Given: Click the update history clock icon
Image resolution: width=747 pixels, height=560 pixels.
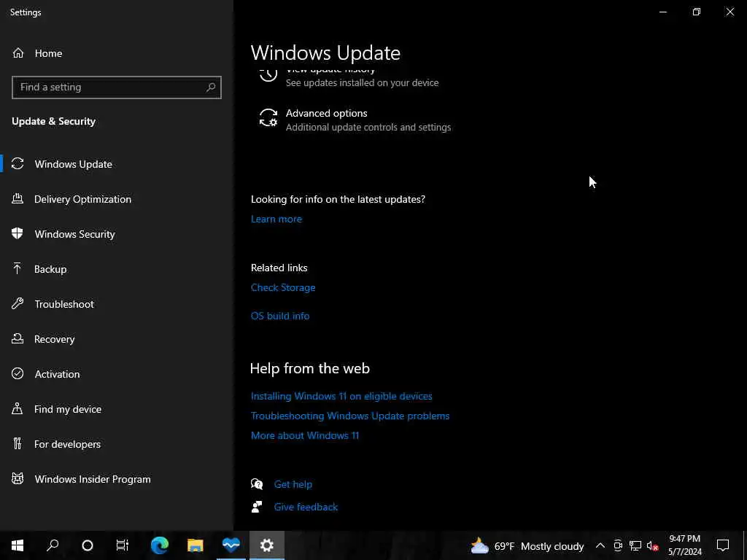Looking at the screenshot, I should [268, 75].
